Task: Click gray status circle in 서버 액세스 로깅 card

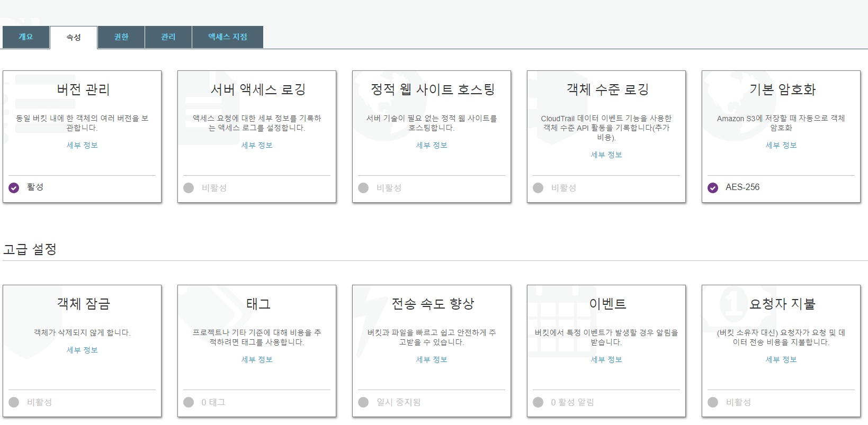Action: [x=189, y=188]
